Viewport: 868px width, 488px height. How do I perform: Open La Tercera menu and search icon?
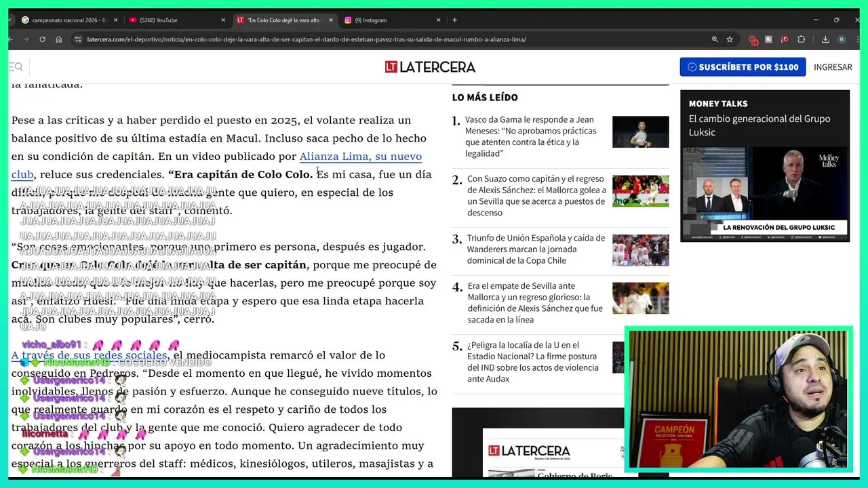click(16, 67)
